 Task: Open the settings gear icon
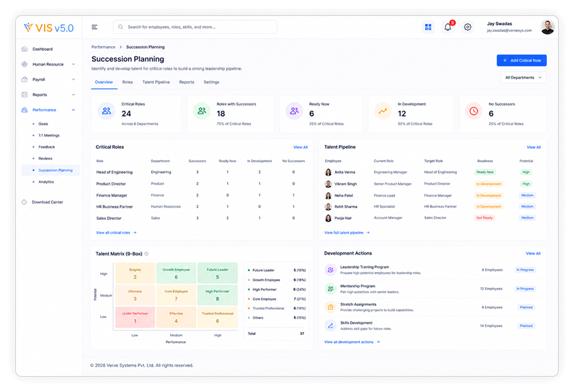(x=467, y=27)
